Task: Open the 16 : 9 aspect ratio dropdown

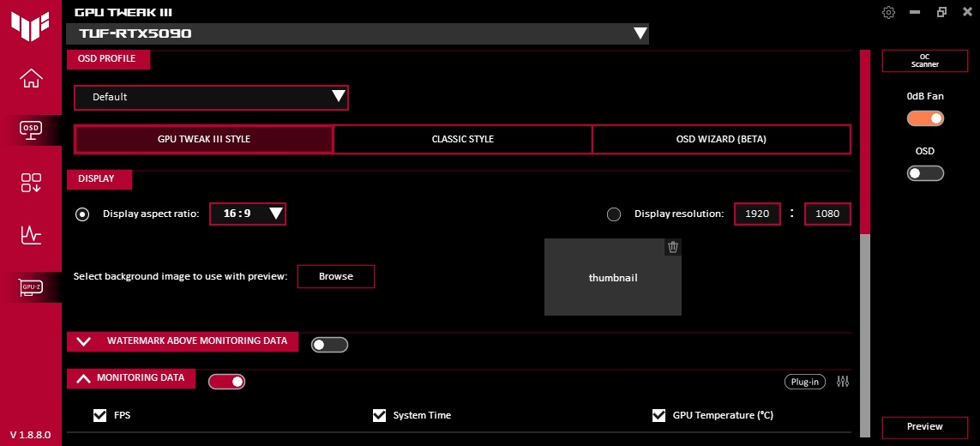Action: tap(248, 214)
